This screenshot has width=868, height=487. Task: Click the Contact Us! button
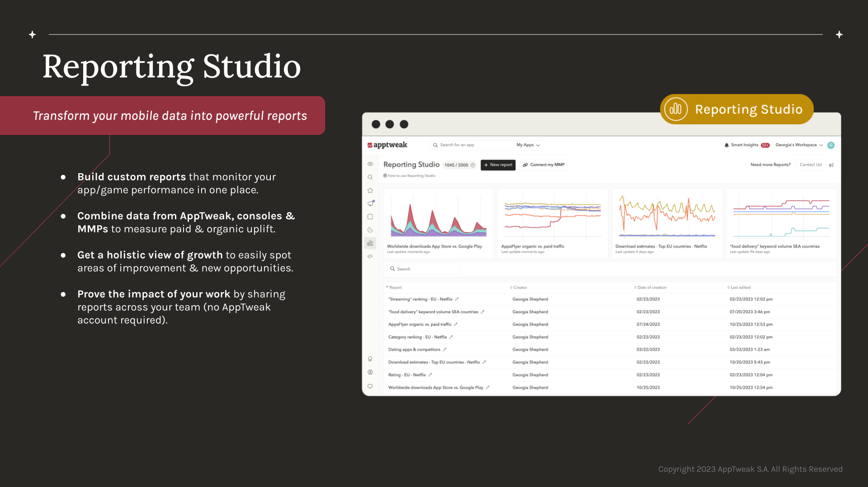click(811, 165)
